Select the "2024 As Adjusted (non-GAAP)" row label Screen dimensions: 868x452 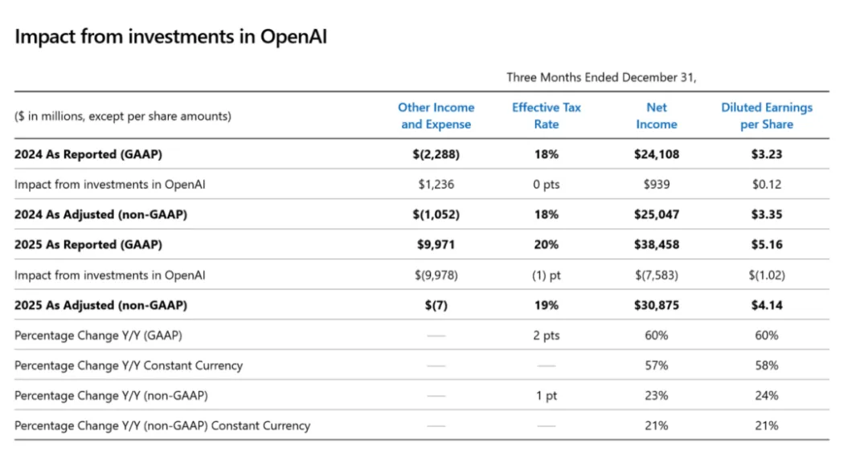point(105,214)
